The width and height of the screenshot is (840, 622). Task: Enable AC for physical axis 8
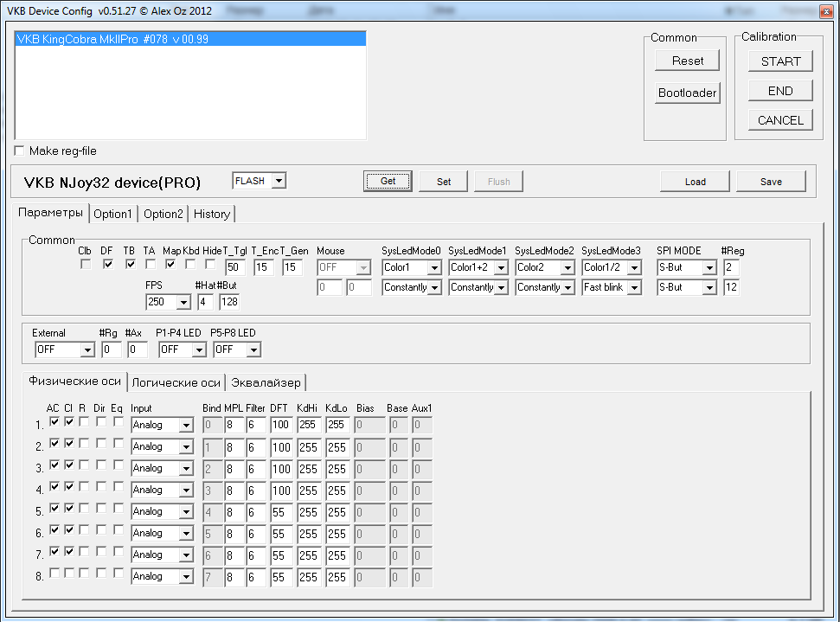tap(55, 574)
